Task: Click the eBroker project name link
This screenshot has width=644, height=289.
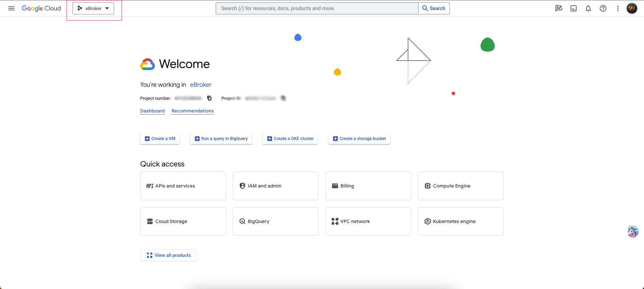Action: coord(201,85)
